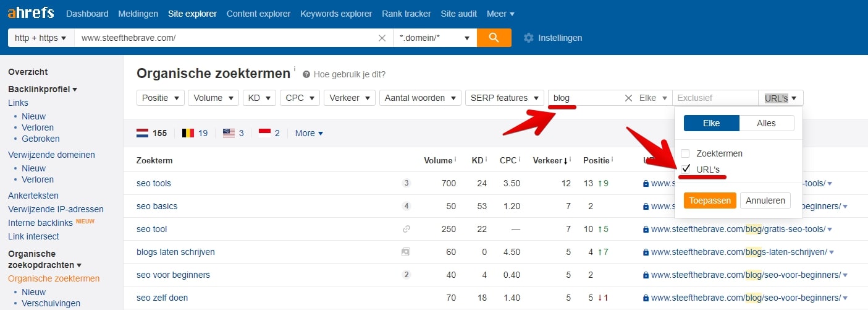Click the Exclusief filter input field
868x310 pixels.
[715, 98]
